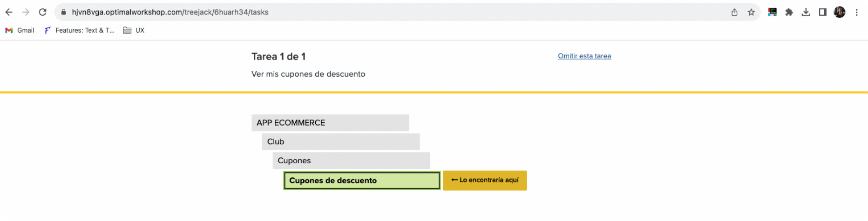Screen dimensions: 868x221
Task: Open the browser downloads icon
Action: click(806, 13)
